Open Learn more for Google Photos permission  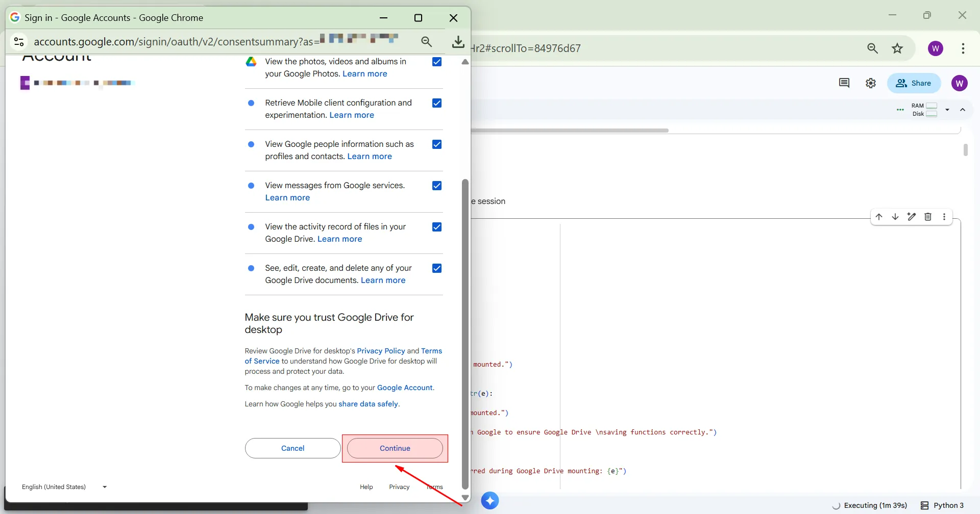pyautogui.click(x=365, y=74)
